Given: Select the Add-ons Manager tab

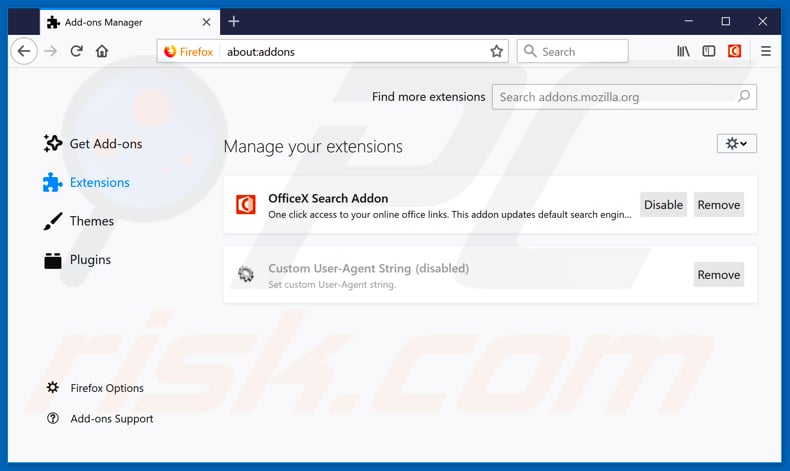Looking at the screenshot, I should point(129,22).
